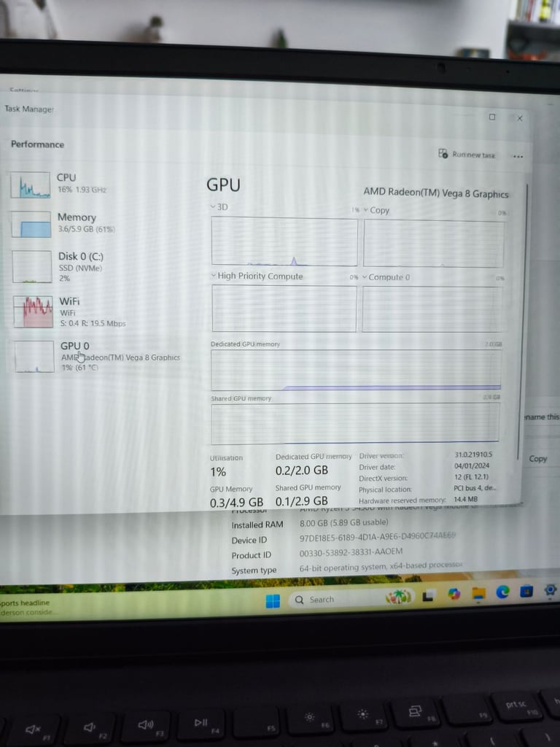Click the '16% 1.93 GHz' CPU value
The width and height of the screenshot is (560, 747).
[x=82, y=189]
